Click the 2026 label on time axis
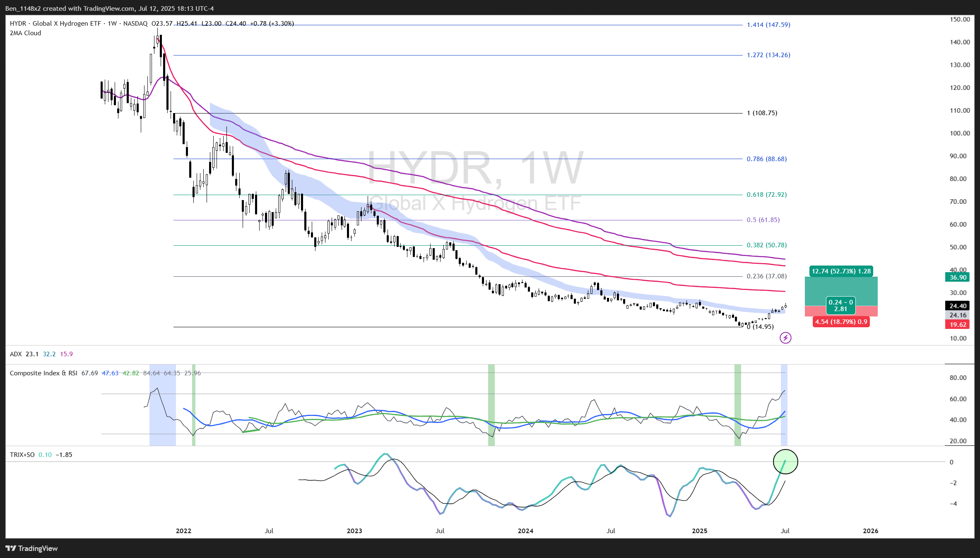The image size is (980, 558). 870,531
